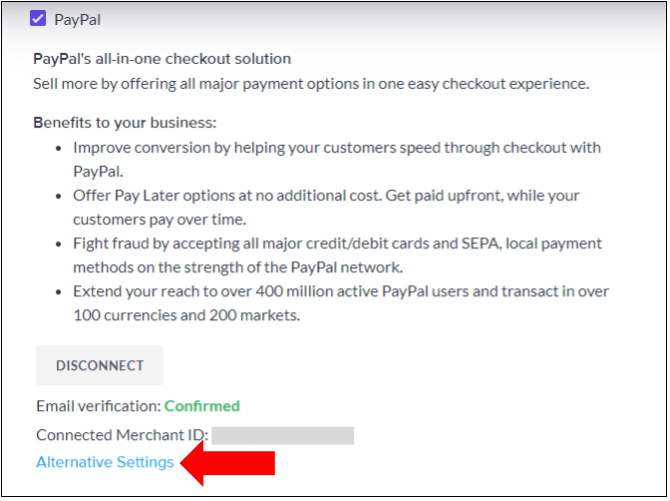Click the PayPal label next to checkbox
The height and width of the screenshot is (501, 670).
[x=78, y=19]
